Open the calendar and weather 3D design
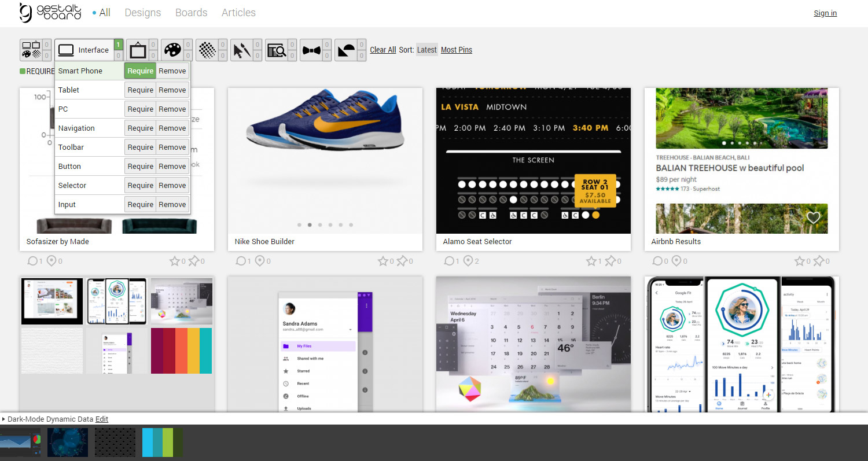 [x=534, y=344]
